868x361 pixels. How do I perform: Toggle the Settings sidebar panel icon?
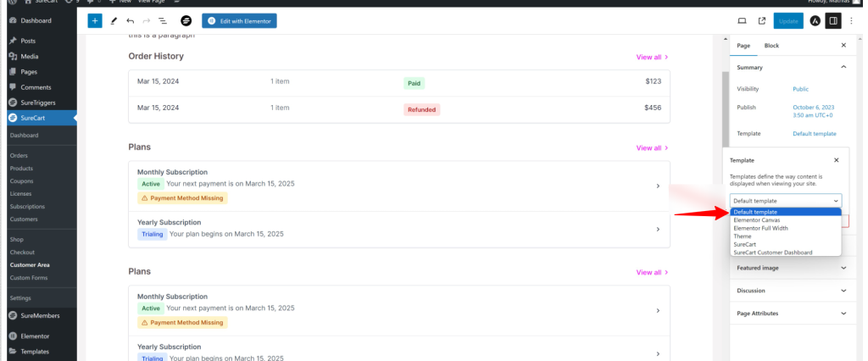click(833, 20)
